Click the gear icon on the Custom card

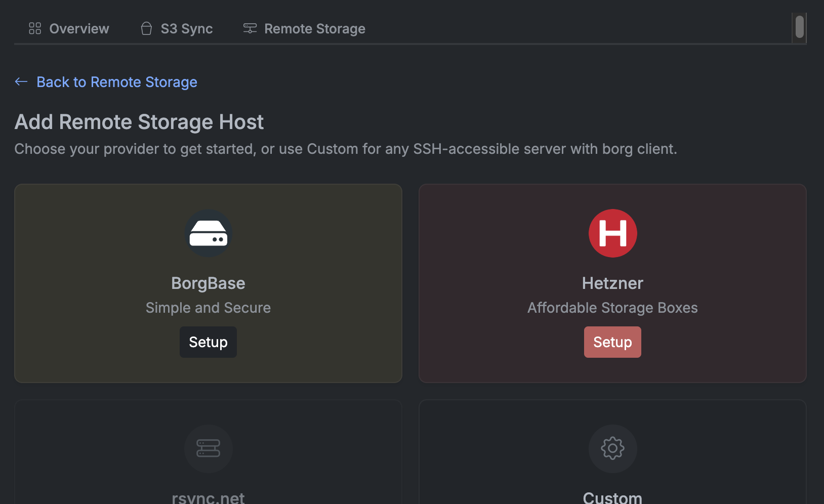[612, 449]
